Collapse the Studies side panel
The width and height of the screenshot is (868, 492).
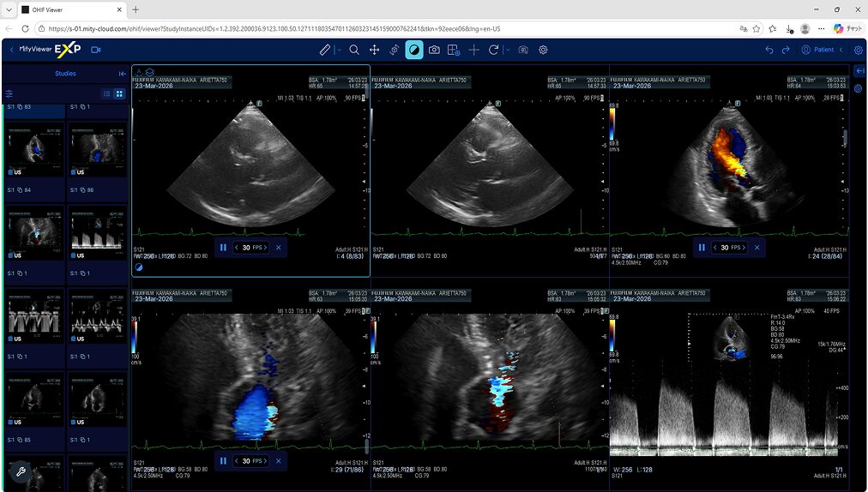[123, 74]
